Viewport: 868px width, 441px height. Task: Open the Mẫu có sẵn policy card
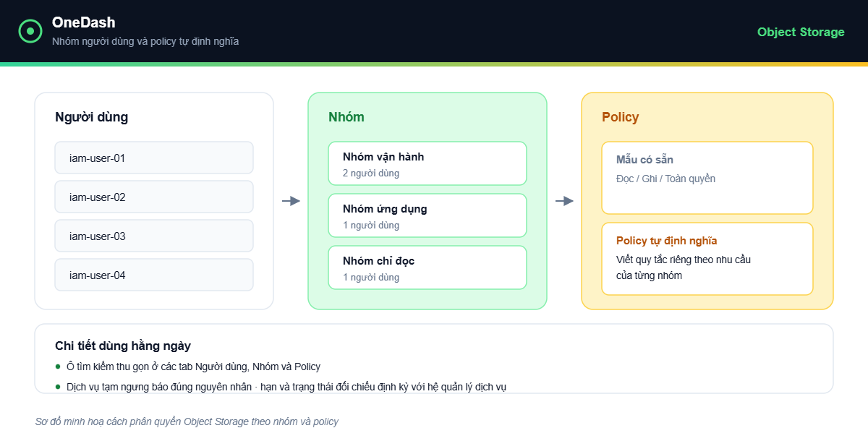pyautogui.click(x=707, y=178)
